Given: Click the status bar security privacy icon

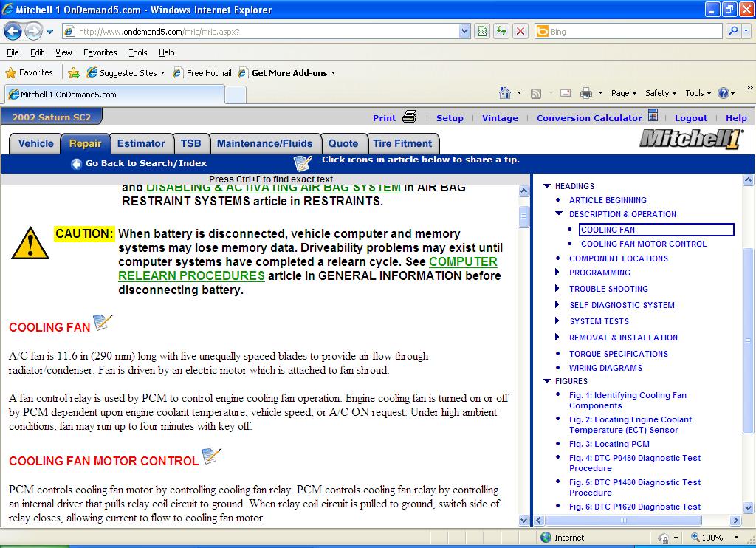Looking at the screenshot, I should (663, 538).
